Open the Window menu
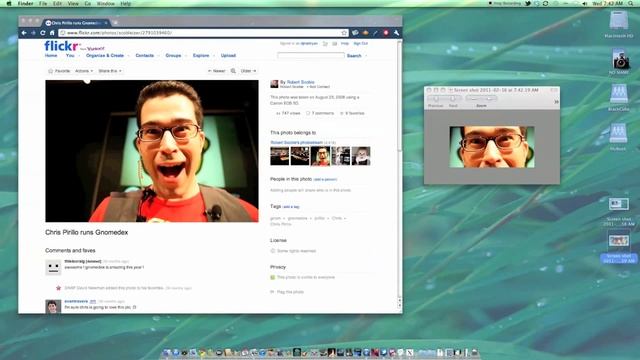640x360 pixels. 106,3
